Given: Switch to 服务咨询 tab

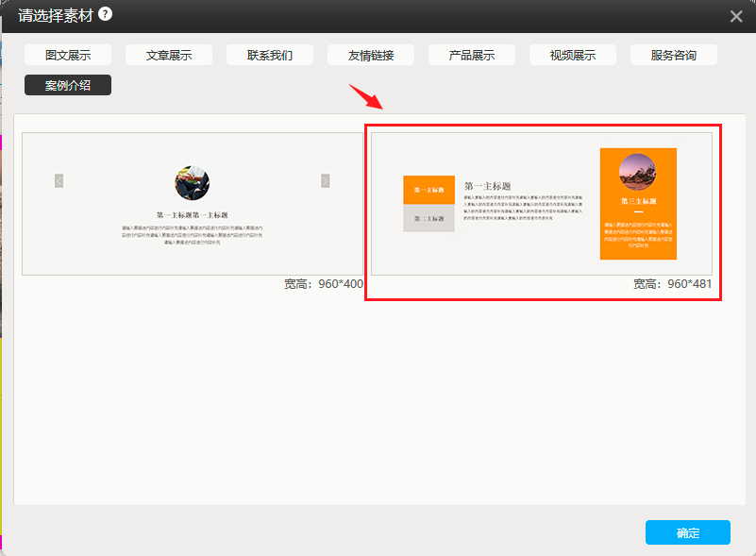Looking at the screenshot, I should coord(674,55).
